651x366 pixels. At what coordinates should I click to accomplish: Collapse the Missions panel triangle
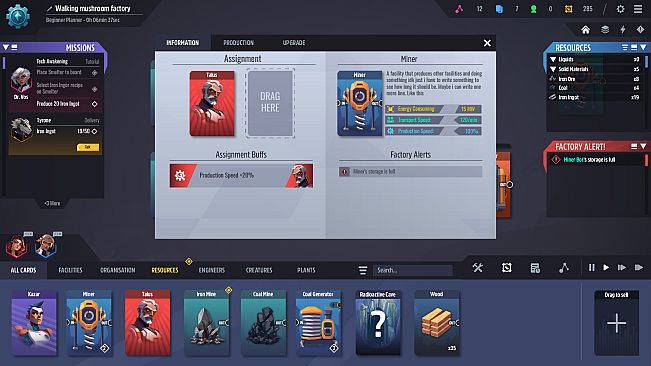[6, 47]
